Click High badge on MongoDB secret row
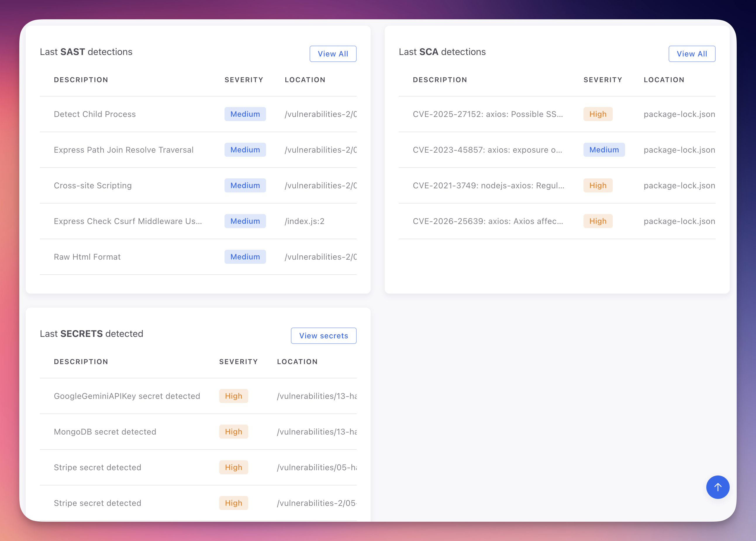756x541 pixels. pos(234,432)
